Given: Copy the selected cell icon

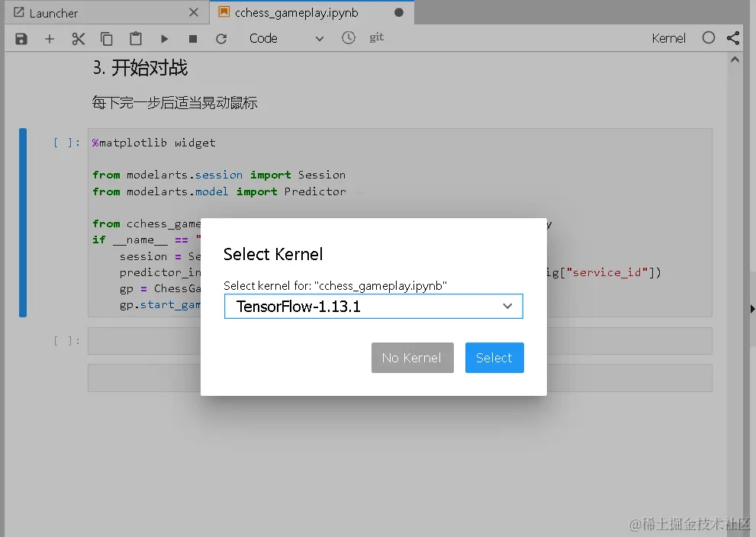Looking at the screenshot, I should (107, 39).
